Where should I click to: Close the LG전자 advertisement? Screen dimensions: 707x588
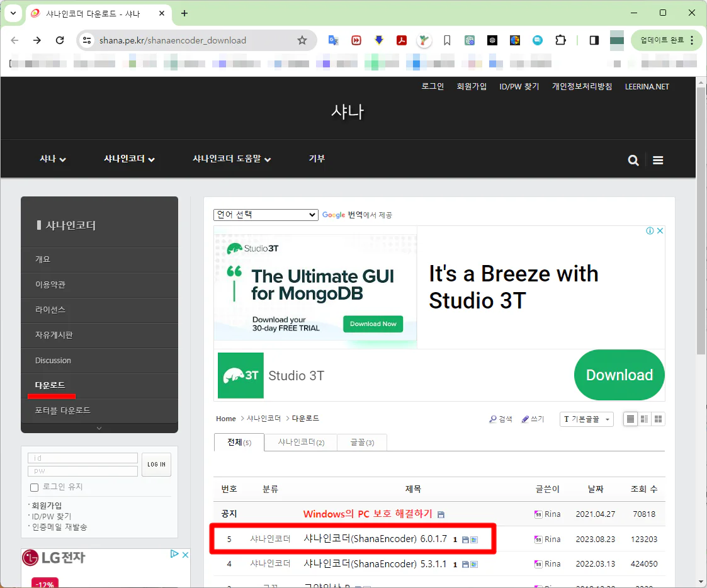click(x=185, y=555)
